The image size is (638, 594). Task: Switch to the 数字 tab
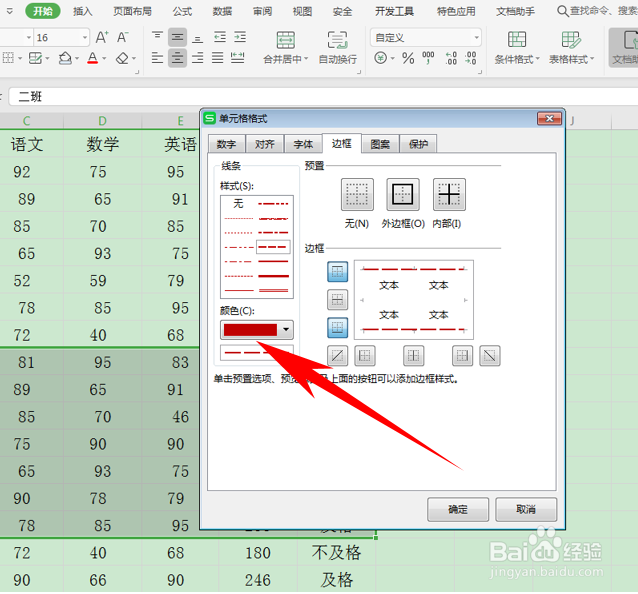click(226, 144)
